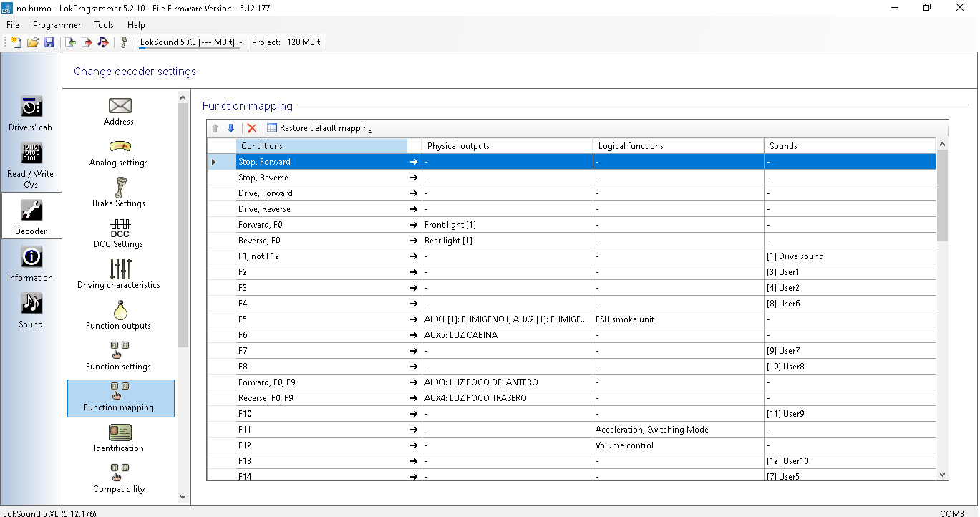The width and height of the screenshot is (980, 517).
Task: Open the Tools menu
Action: click(104, 25)
